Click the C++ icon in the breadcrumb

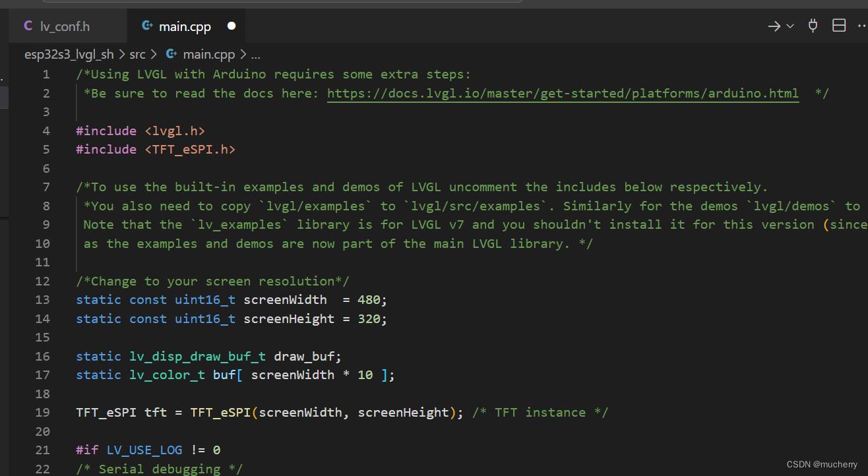[171, 55]
